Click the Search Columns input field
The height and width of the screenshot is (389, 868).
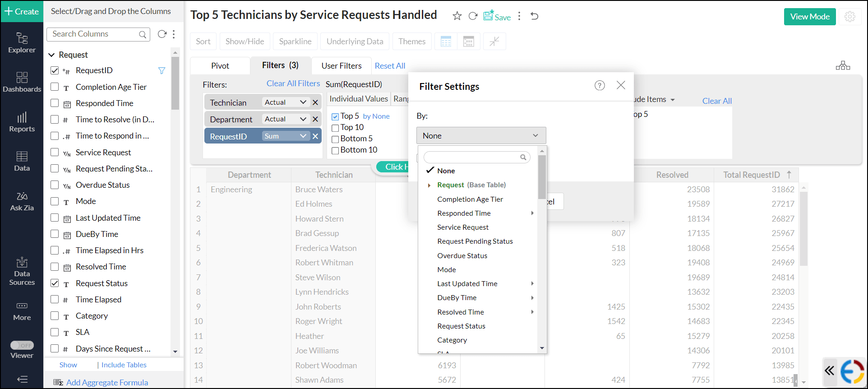click(x=95, y=34)
